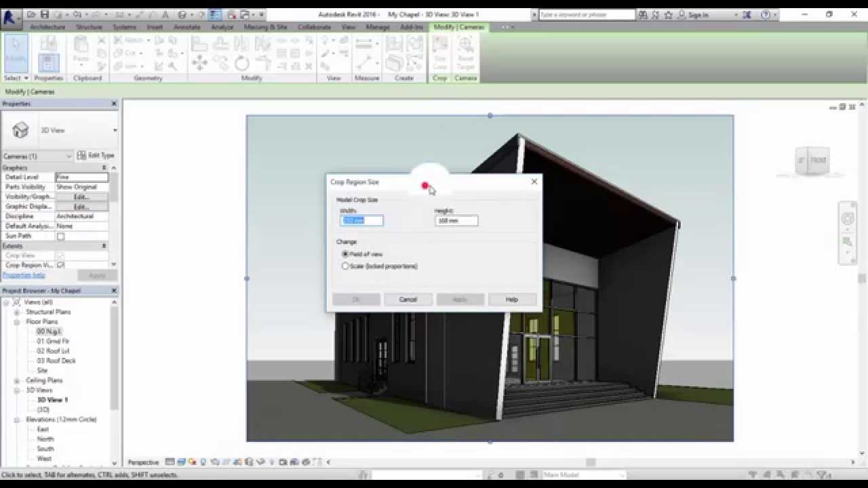Screen dimensions: 868x488
Task: Click the Detail Level value field
Action: tap(81, 177)
